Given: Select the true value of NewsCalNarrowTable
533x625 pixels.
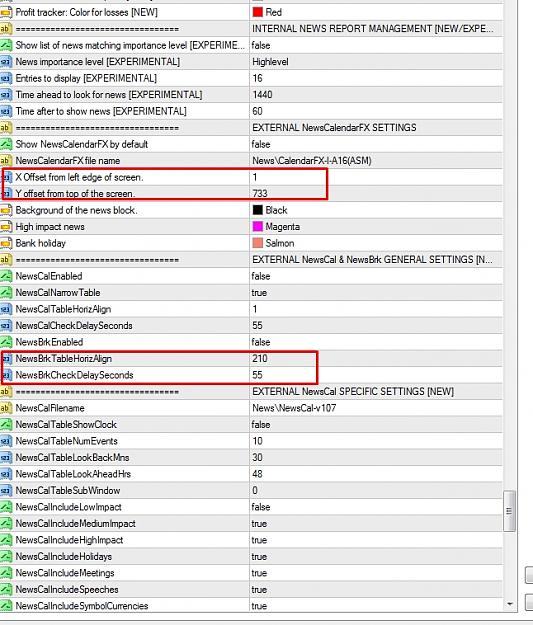Looking at the screenshot, I should click(x=259, y=293).
